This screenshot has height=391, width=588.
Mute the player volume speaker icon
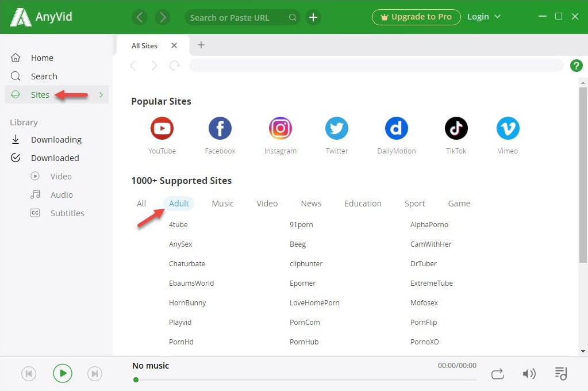[529, 374]
